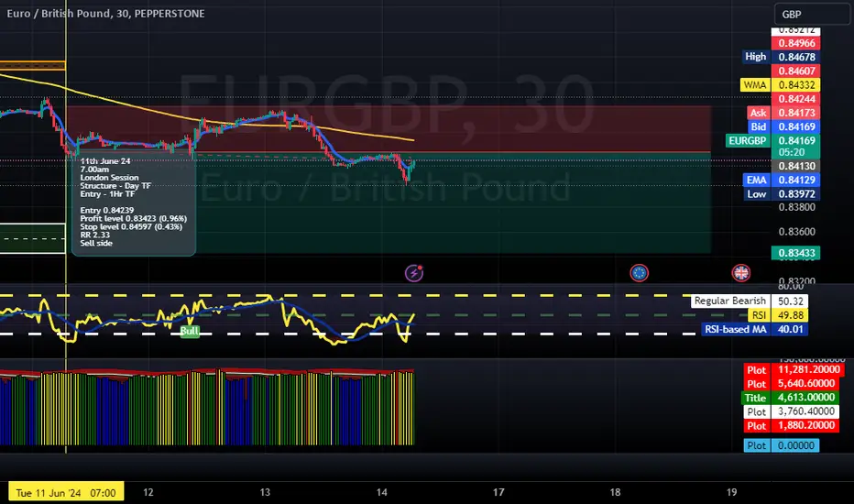
Task: Click the Plot label 5,640.6000
Action: 792,384
